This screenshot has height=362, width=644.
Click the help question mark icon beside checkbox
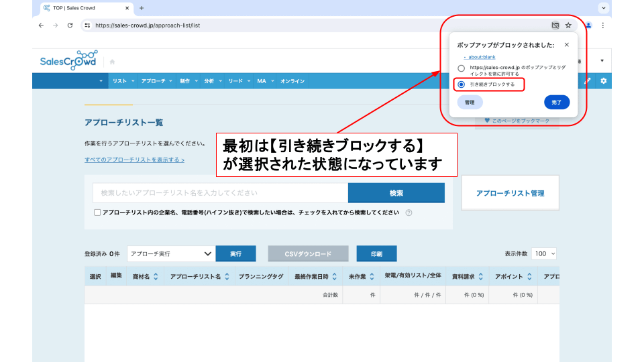point(409,213)
